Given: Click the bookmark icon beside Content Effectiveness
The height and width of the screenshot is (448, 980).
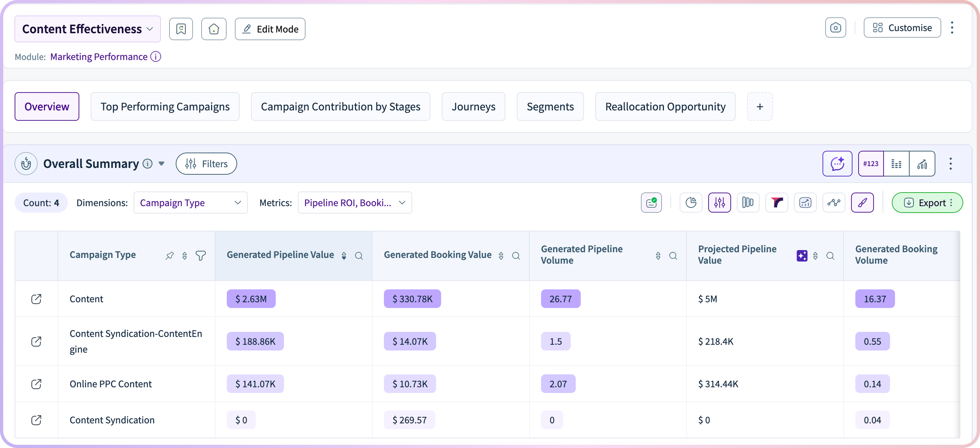Looking at the screenshot, I should [181, 29].
